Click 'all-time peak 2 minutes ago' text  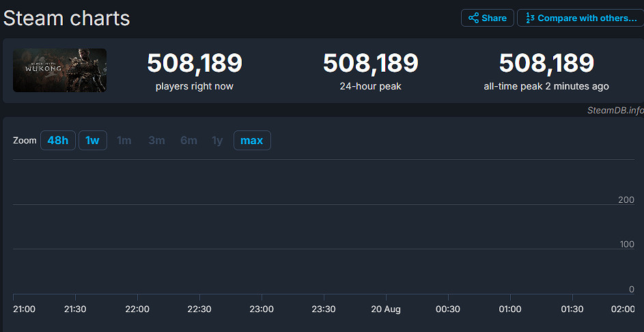point(546,87)
